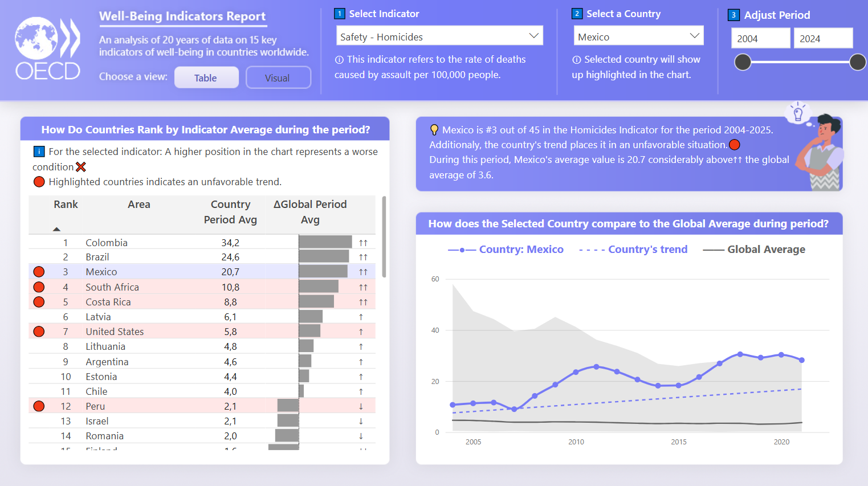
Task: Click the blue info icon above rank table
Action: click(x=39, y=152)
